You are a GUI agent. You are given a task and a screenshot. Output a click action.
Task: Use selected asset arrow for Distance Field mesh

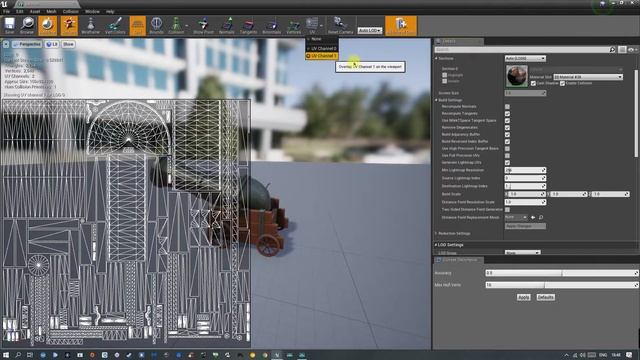coord(533,218)
